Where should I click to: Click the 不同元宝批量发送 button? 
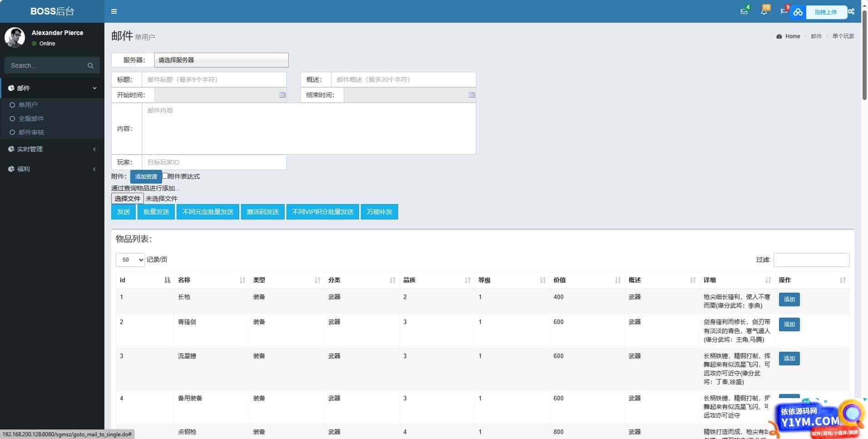tap(208, 212)
